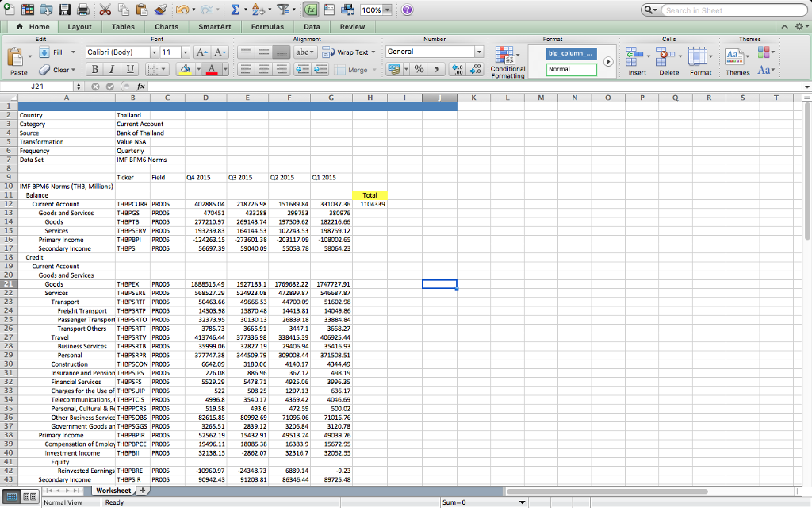The height and width of the screenshot is (508, 812).
Task: Open the font name Calibri dropdown
Action: 154,52
